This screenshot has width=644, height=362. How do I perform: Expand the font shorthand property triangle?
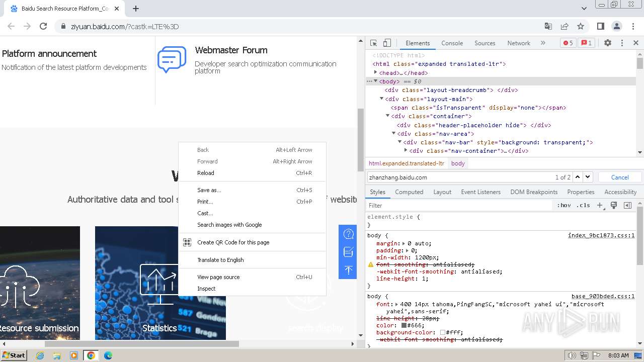(397, 304)
